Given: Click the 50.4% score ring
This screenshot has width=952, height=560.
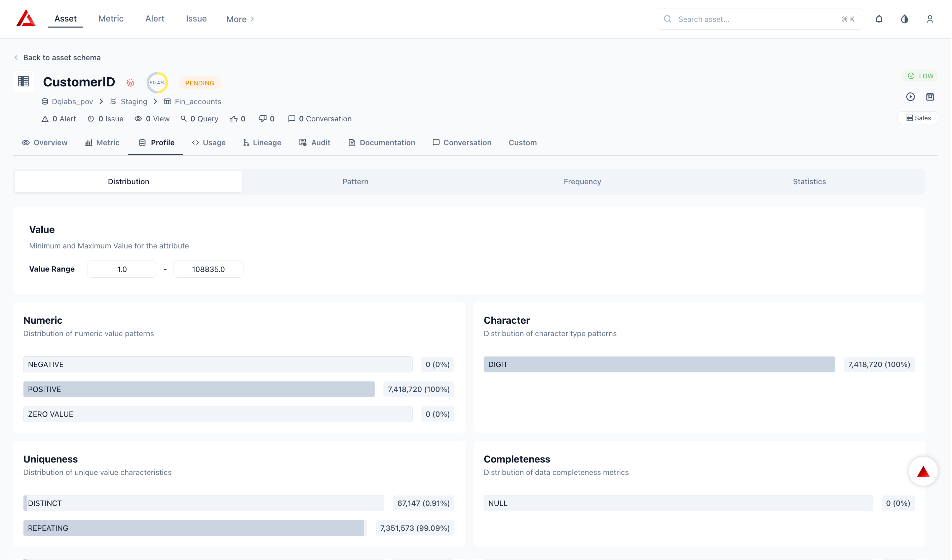Looking at the screenshot, I should [157, 83].
